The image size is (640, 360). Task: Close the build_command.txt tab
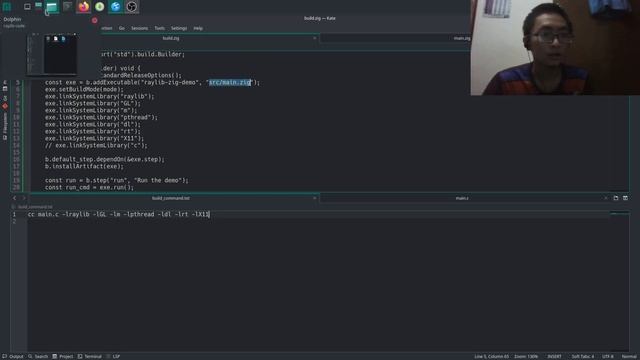pyautogui.click(x=314, y=198)
